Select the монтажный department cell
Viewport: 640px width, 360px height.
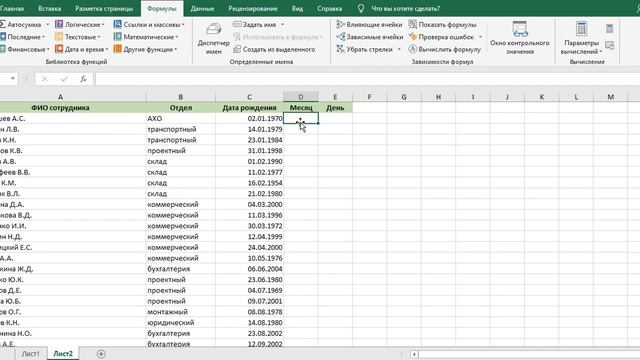click(180, 312)
